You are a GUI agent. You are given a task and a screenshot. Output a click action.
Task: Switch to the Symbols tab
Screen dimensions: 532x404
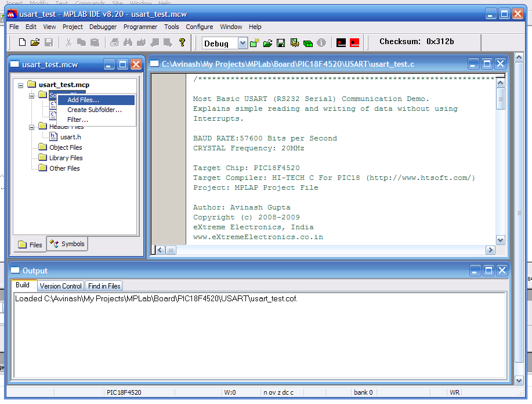67,244
